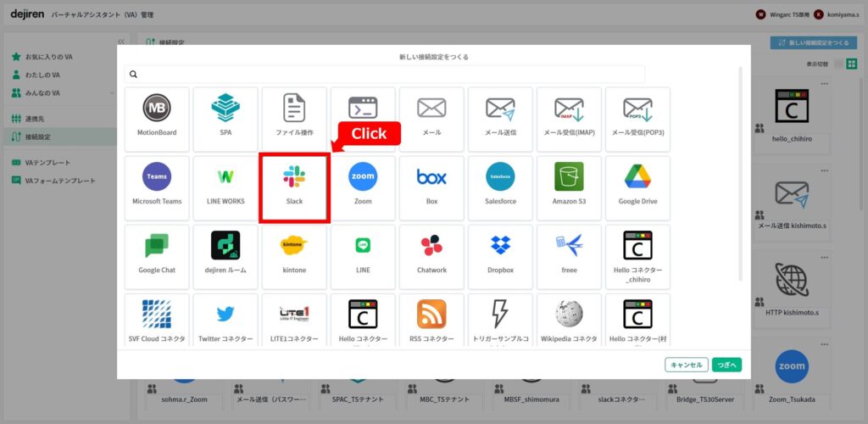The width and height of the screenshot is (868, 424).
Task: Select メール受信(IMAP) connector
Action: [569, 119]
